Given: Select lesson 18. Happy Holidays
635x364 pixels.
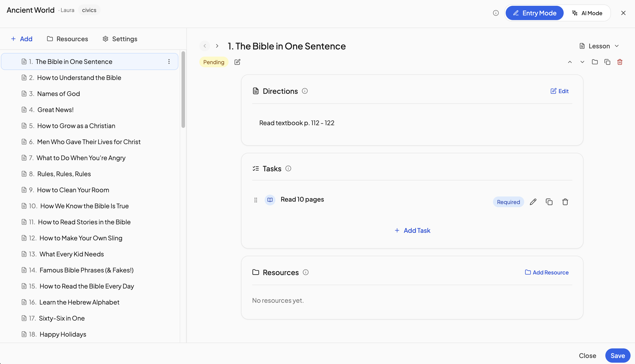Looking at the screenshot, I should pyautogui.click(x=90, y=334).
